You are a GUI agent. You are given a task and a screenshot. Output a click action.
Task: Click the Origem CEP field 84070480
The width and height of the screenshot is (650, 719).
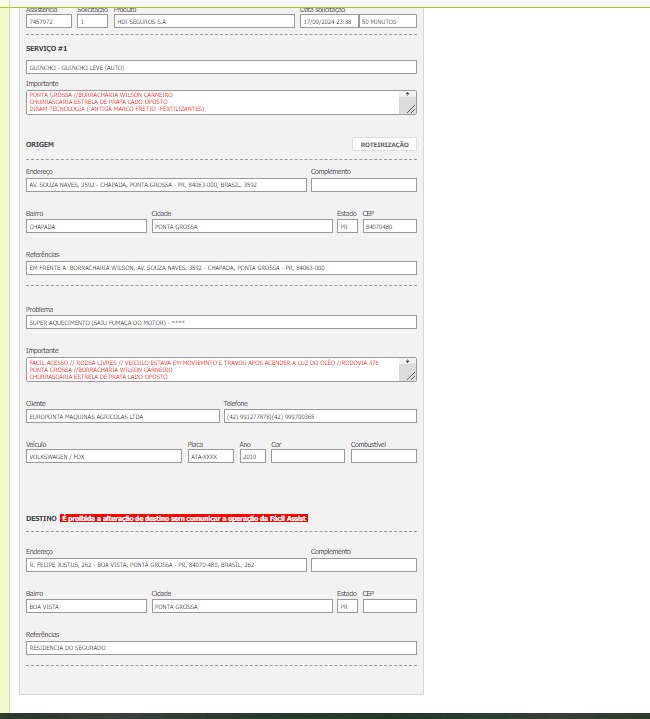point(389,227)
